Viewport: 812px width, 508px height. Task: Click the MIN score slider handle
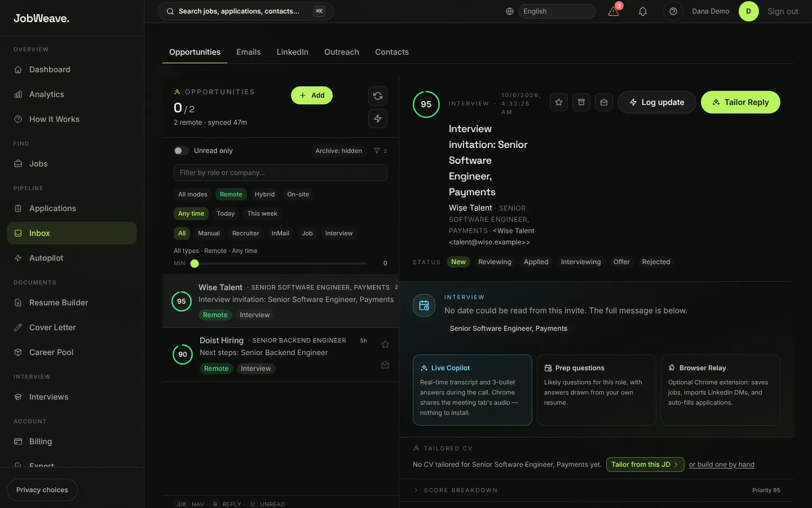click(x=195, y=264)
